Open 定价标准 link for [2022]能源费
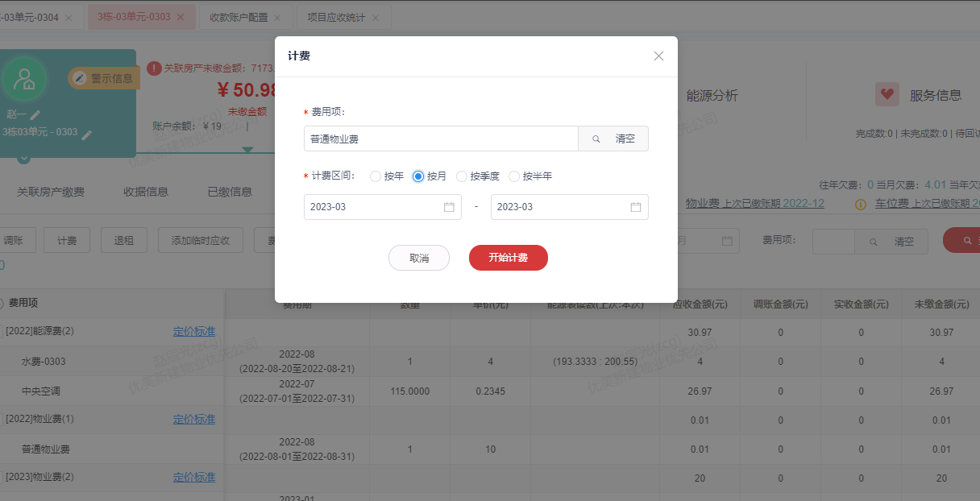 point(194,332)
